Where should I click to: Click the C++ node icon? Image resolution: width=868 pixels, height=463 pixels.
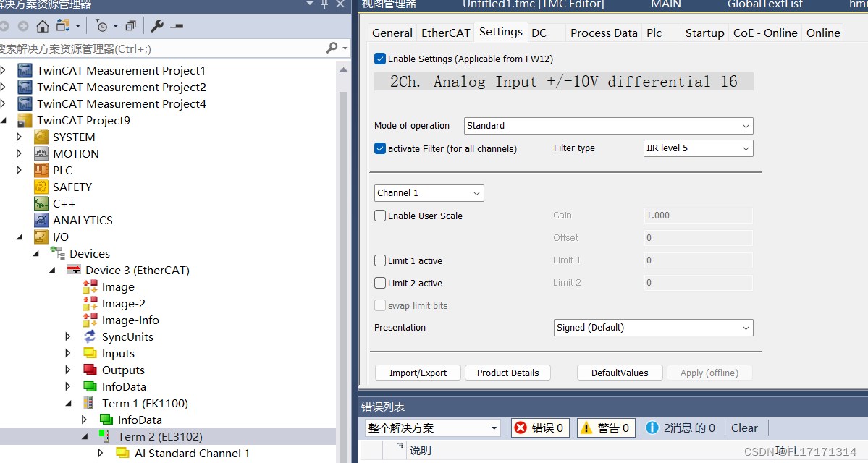point(41,203)
